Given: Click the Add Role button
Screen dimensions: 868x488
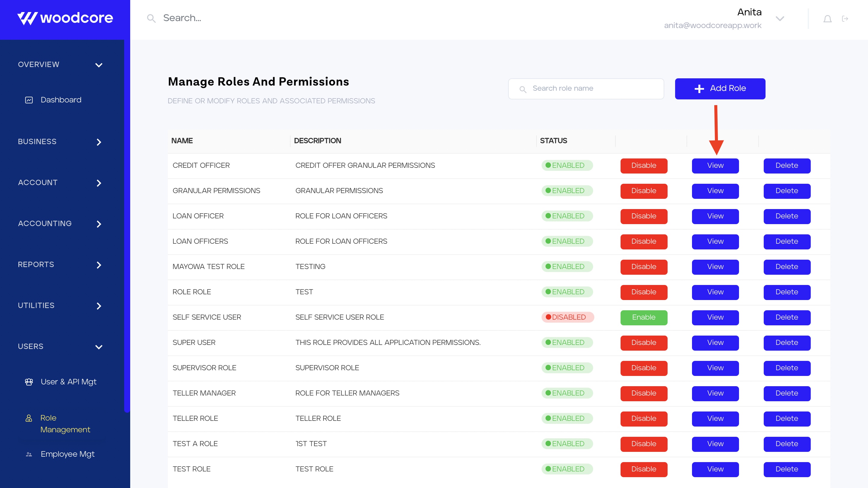Looking at the screenshot, I should point(720,89).
